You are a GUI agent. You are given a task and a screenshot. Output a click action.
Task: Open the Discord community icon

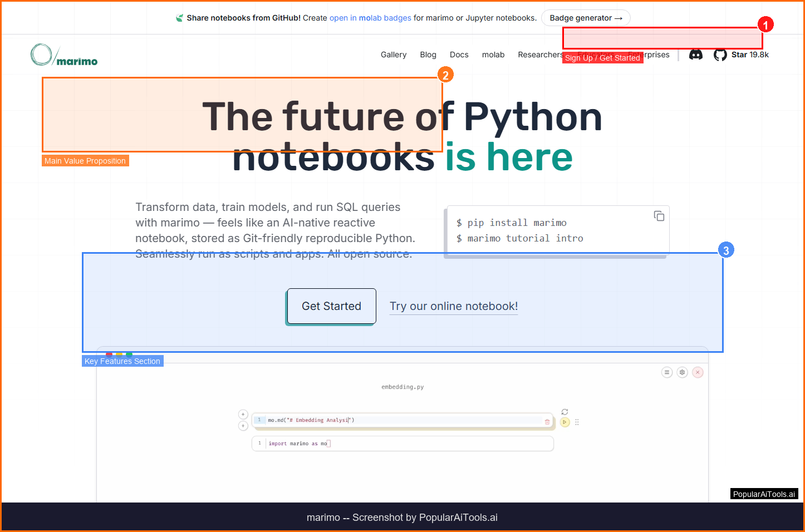click(695, 55)
